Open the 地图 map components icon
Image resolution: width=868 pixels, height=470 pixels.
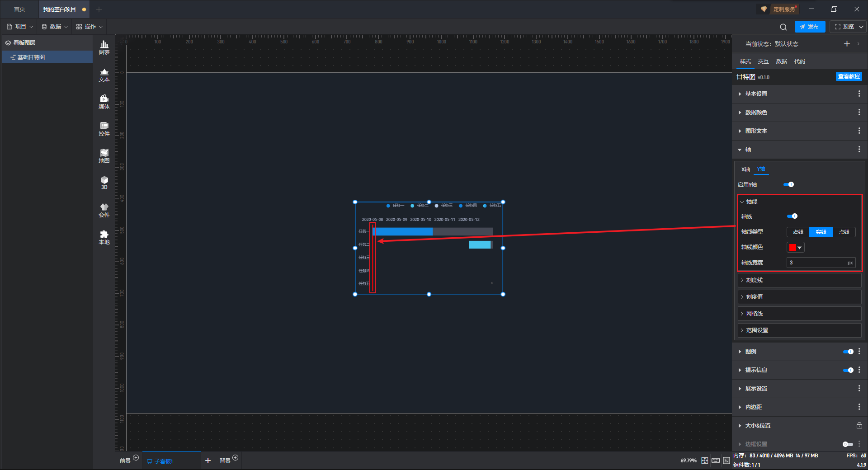click(x=104, y=156)
